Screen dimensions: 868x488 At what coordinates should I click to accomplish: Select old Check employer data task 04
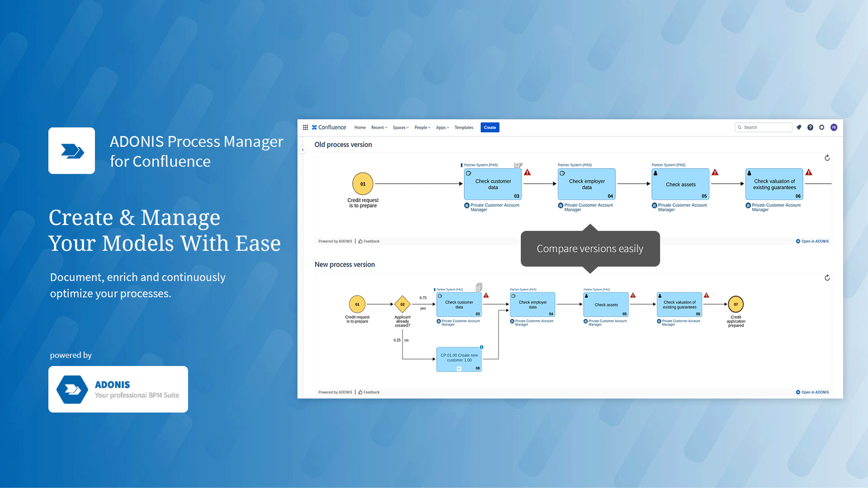coord(586,184)
